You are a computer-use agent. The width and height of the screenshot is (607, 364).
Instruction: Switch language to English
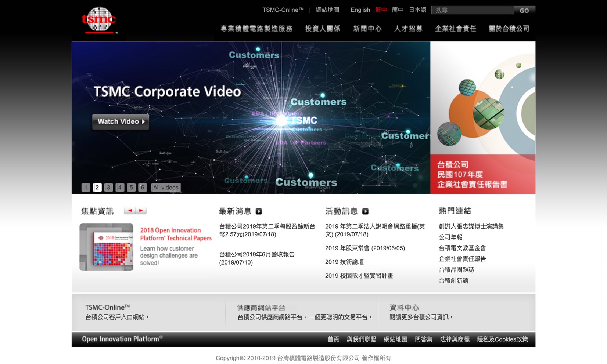360,10
